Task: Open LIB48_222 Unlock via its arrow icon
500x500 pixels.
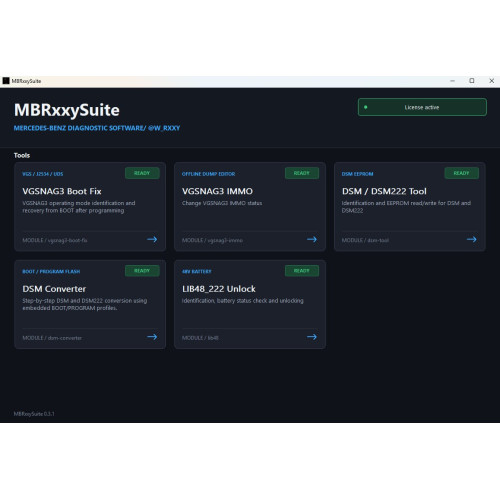Action: 312,337
